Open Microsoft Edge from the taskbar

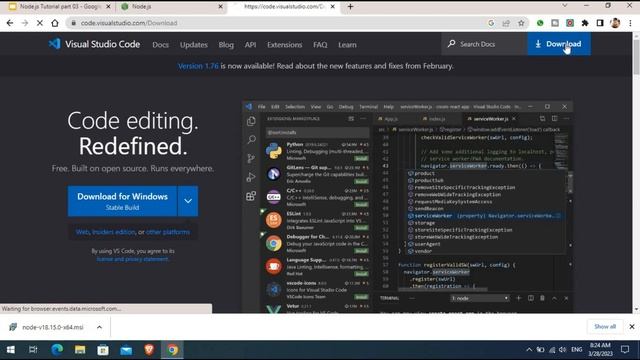point(57,350)
